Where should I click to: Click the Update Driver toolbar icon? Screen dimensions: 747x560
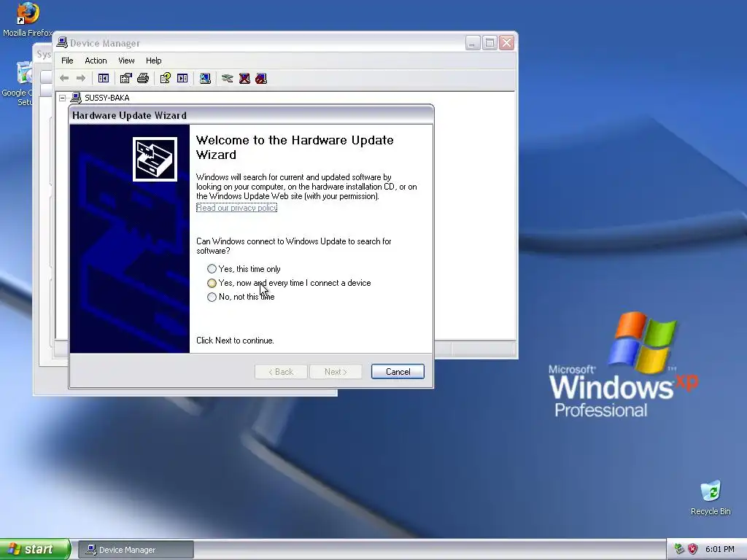click(228, 78)
